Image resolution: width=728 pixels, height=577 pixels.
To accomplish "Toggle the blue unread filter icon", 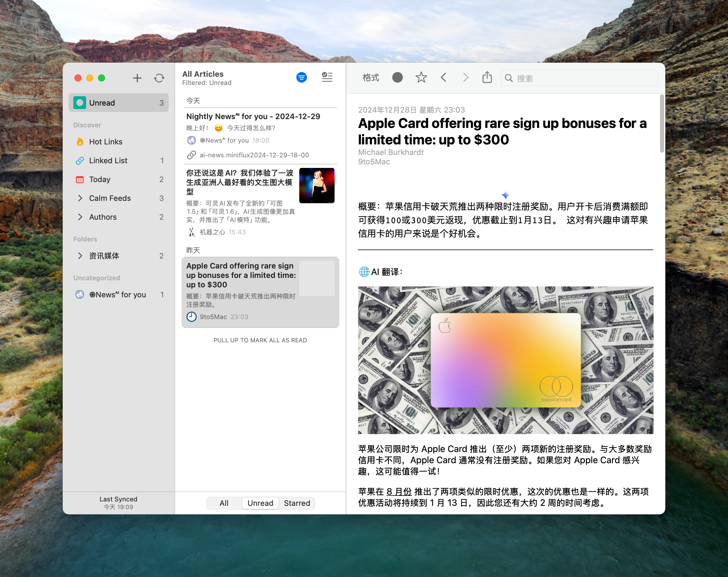I will coord(301,78).
